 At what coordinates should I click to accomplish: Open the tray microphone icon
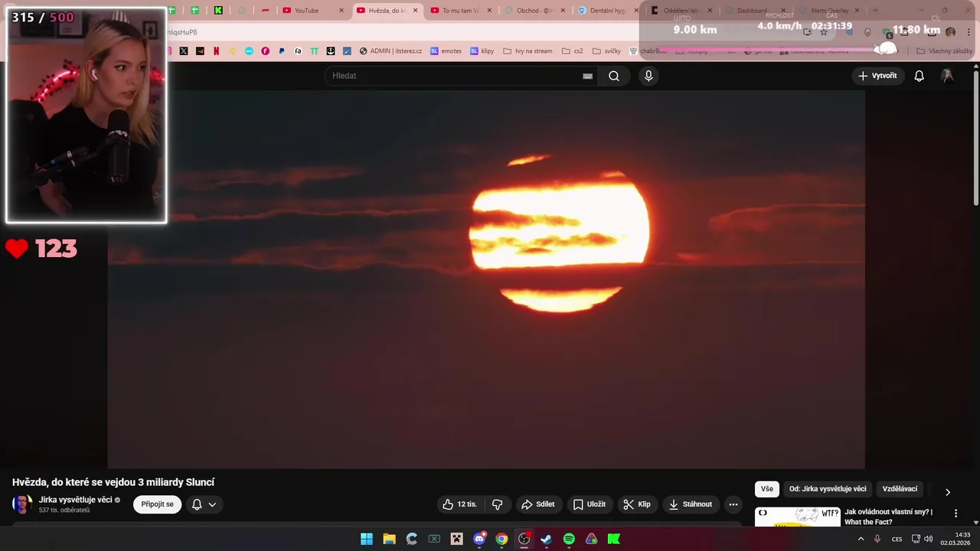877,539
